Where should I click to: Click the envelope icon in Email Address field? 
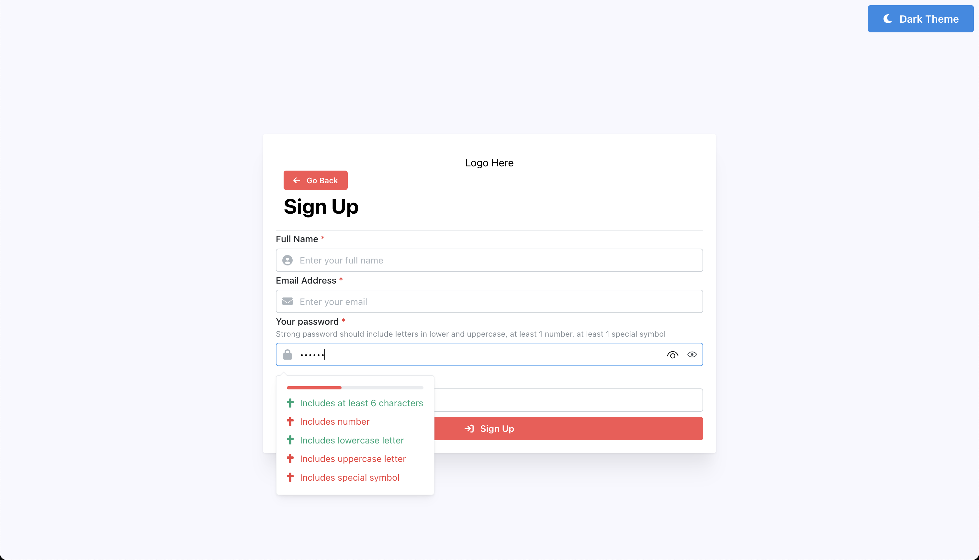point(287,301)
